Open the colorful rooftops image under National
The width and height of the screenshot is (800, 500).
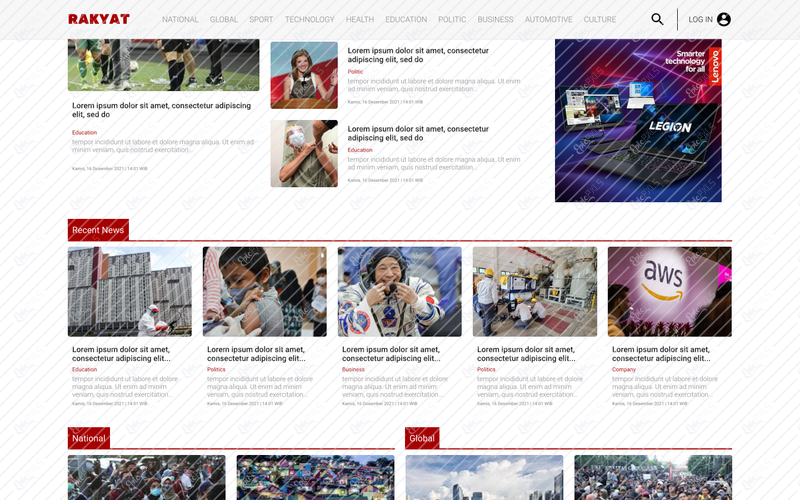coord(315,478)
